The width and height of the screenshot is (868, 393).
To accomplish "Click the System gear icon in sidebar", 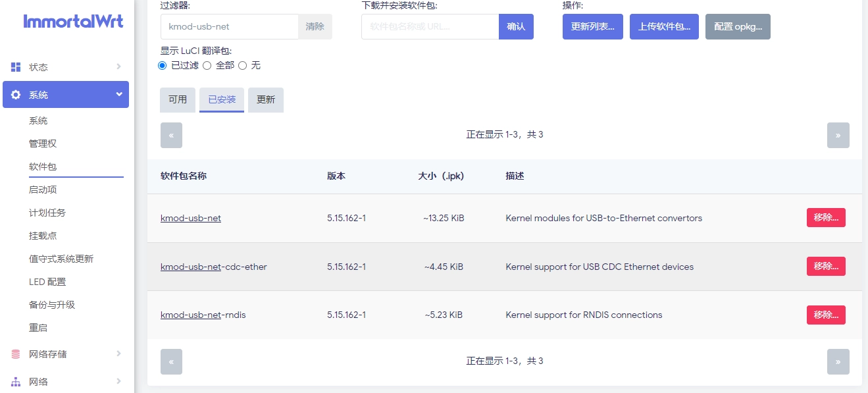I will (x=16, y=95).
